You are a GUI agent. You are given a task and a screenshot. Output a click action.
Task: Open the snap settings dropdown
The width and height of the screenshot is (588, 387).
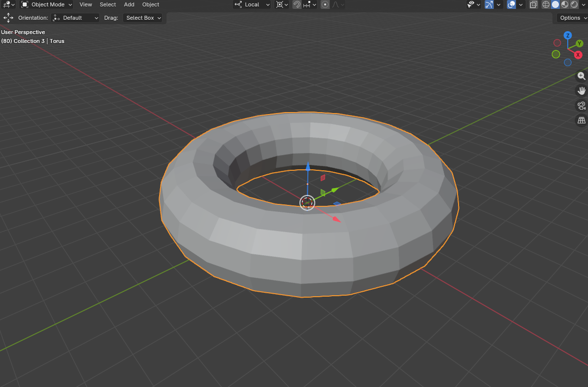(x=310, y=4)
